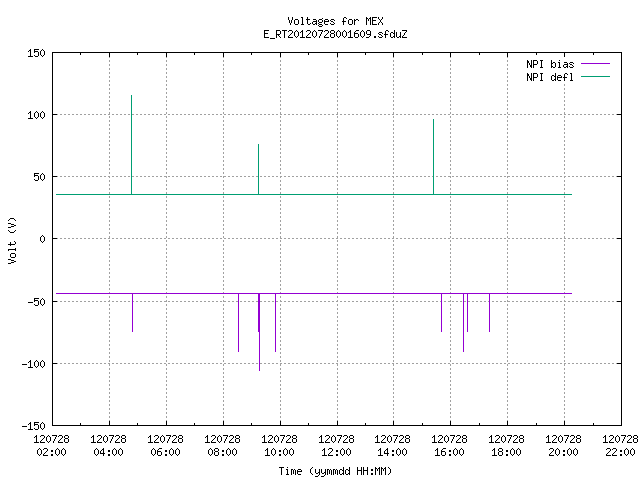Click the 'Time (yymmdd HH:MM)' x-axis label

pos(335,471)
